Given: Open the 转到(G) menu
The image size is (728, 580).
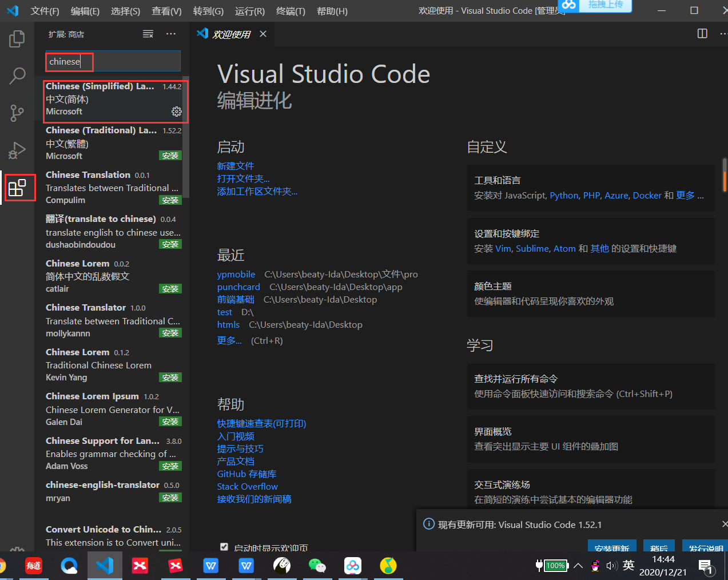Looking at the screenshot, I should [x=208, y=11].
